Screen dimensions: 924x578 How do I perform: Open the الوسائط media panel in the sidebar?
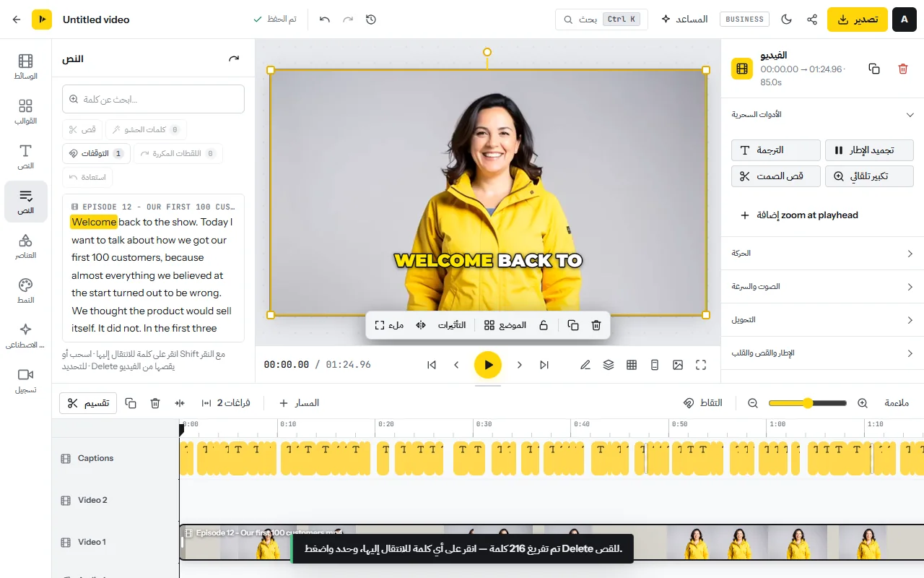26,67
